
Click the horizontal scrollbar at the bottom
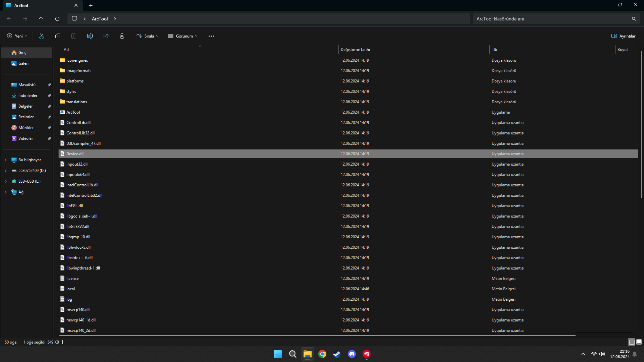317,335
